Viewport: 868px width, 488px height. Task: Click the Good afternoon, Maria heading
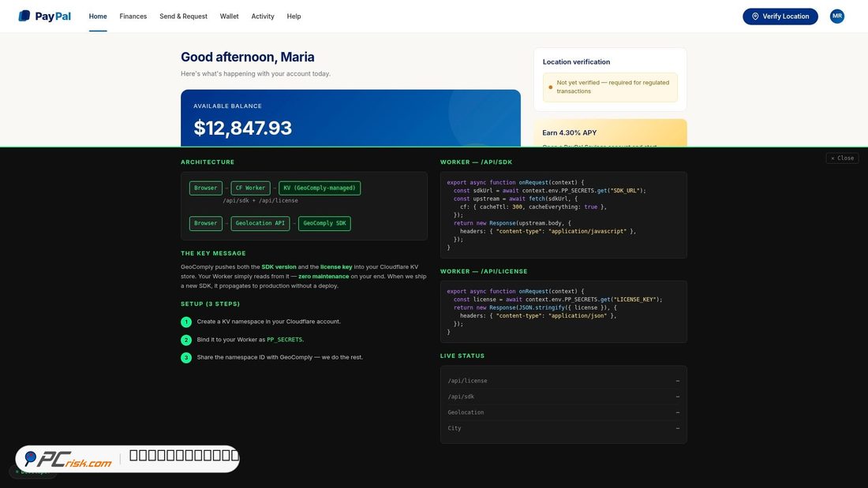[248, 57]
